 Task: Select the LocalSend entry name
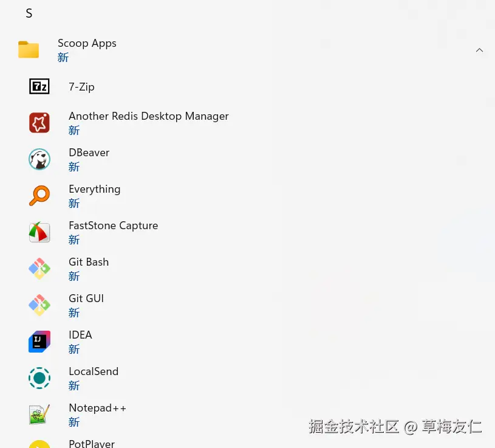tap(94, 371)
